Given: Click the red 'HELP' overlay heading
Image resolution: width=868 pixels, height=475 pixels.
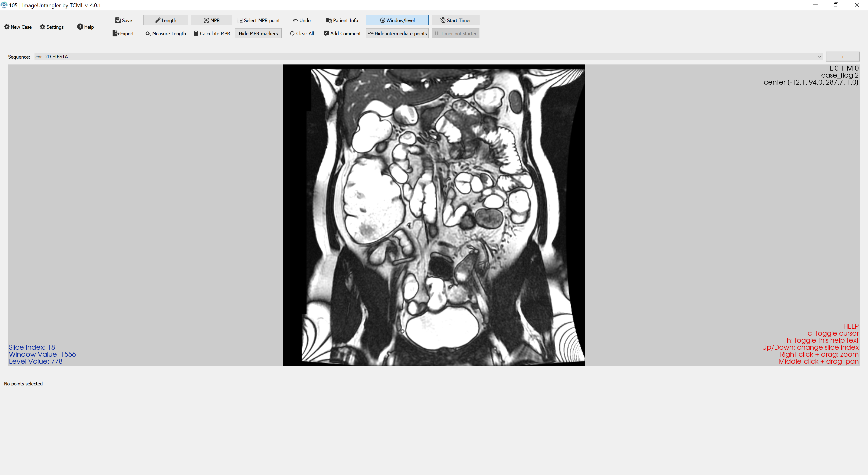Looking at the screenshot, I should point(851,326).
